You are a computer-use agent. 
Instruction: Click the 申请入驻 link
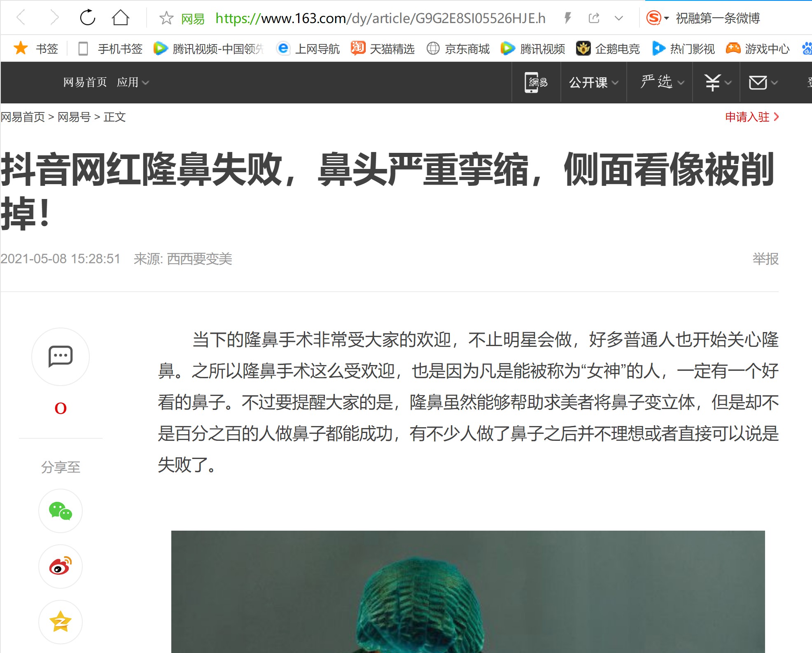pyautogui.click(x=752, y=117)
